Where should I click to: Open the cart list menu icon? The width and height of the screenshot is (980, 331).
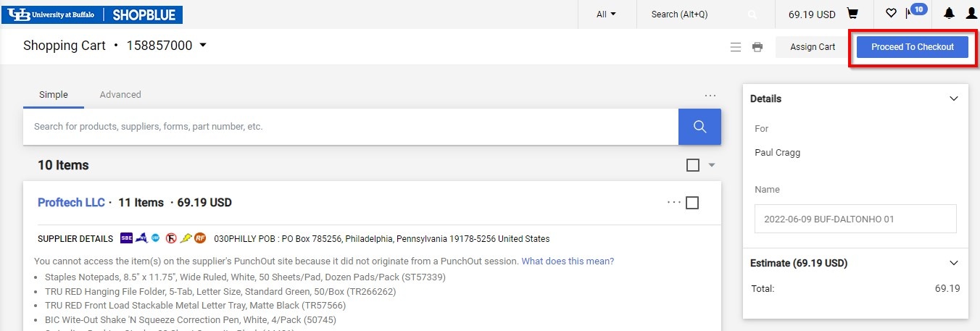click(736, 47)
